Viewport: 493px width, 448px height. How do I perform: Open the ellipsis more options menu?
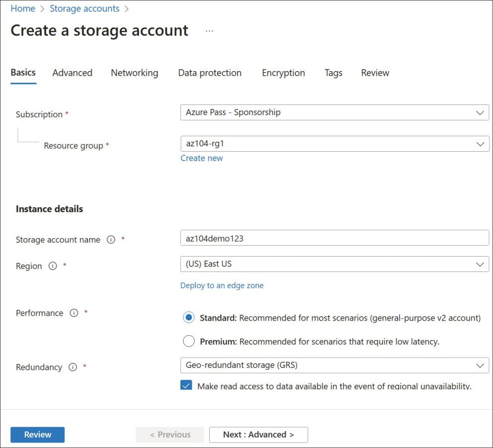tap(209, 31)
